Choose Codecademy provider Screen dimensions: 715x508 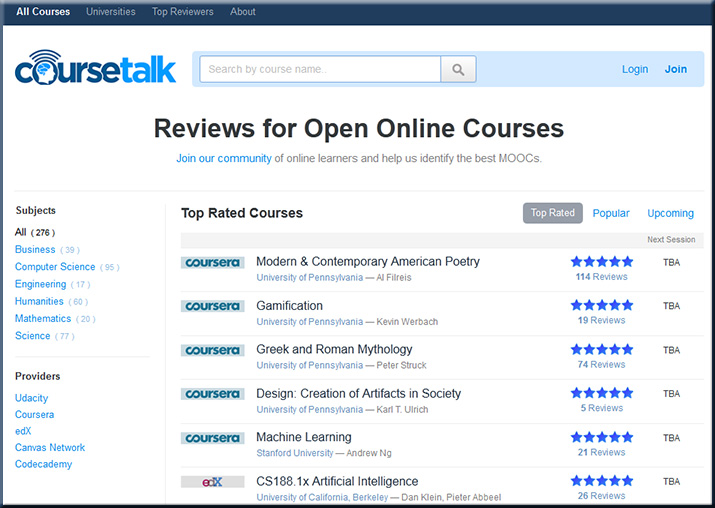click(x=43, y=464)
